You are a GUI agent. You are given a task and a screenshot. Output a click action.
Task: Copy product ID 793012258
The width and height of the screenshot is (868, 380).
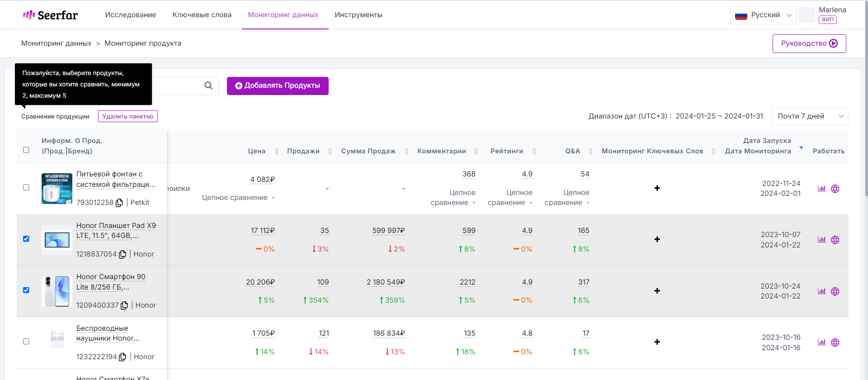[119, 203]
